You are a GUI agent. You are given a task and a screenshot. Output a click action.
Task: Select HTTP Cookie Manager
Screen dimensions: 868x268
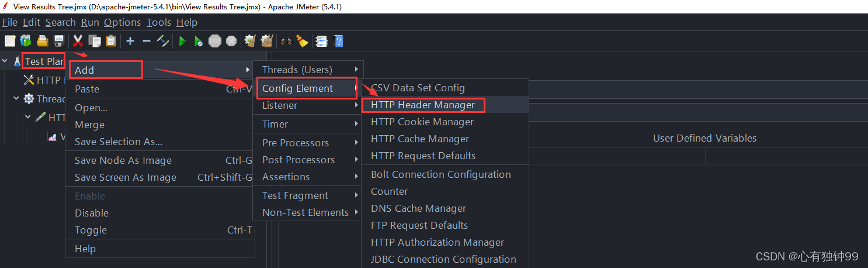(446, 122)
